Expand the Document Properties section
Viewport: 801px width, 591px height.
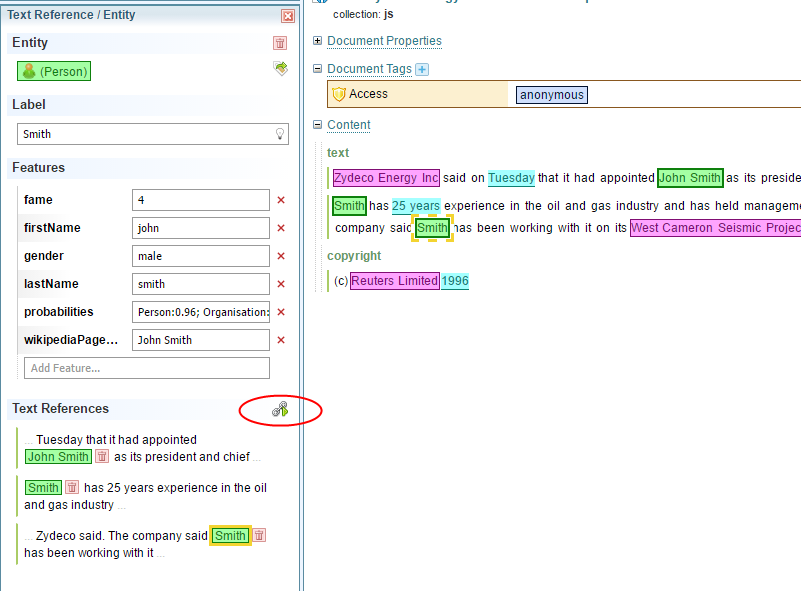(x=318, y=41)
